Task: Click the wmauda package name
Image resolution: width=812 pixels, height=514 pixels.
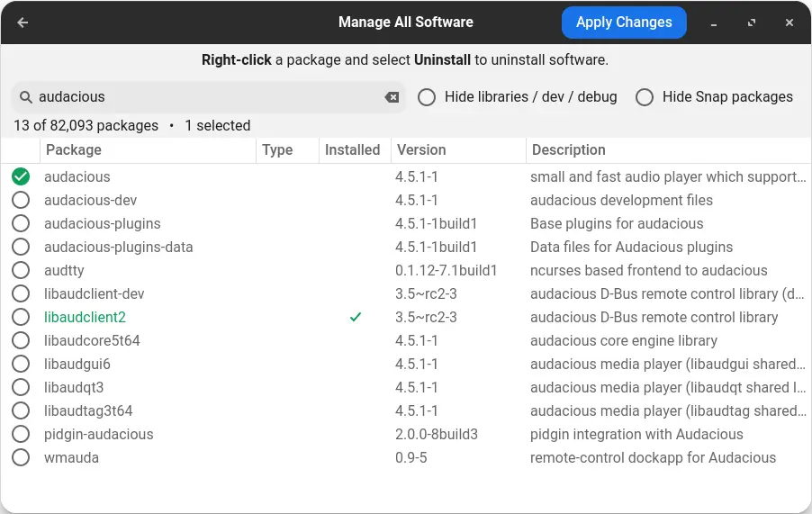Action: [71, 457]
